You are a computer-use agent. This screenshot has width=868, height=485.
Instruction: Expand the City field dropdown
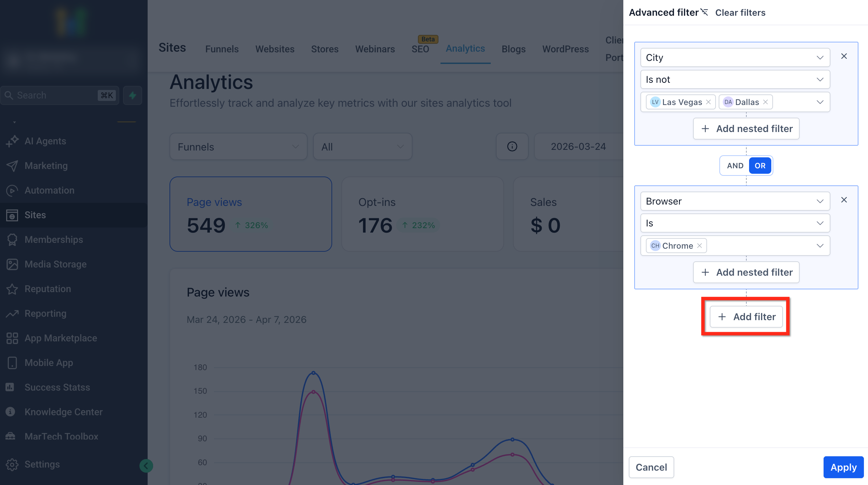point(735,58)
